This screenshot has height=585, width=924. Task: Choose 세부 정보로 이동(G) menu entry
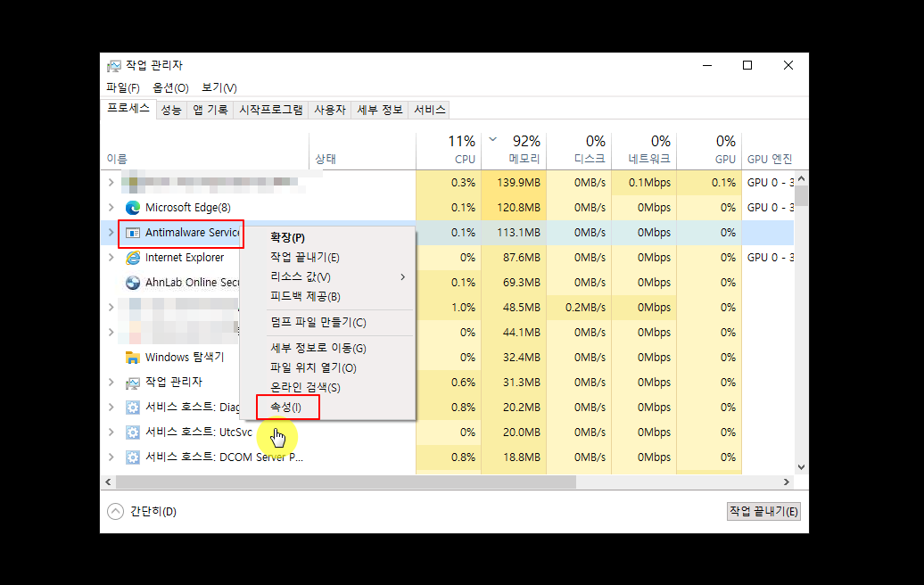tap(327, 348)
